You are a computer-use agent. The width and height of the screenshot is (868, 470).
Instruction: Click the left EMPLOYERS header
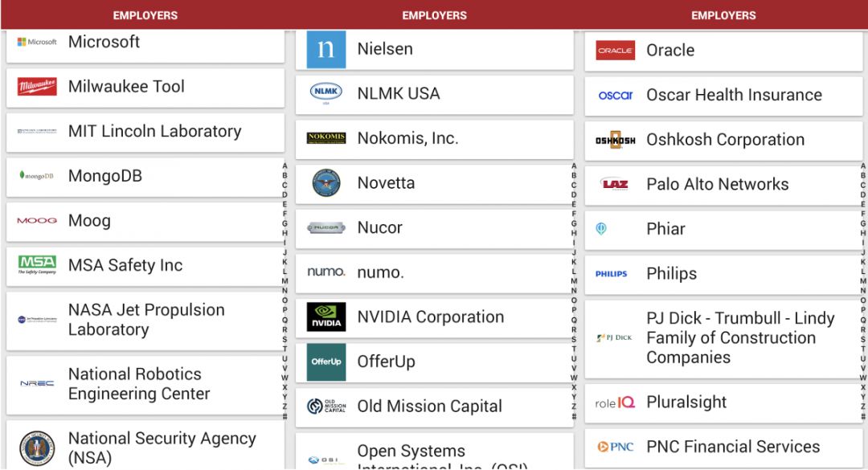[145, 15]
